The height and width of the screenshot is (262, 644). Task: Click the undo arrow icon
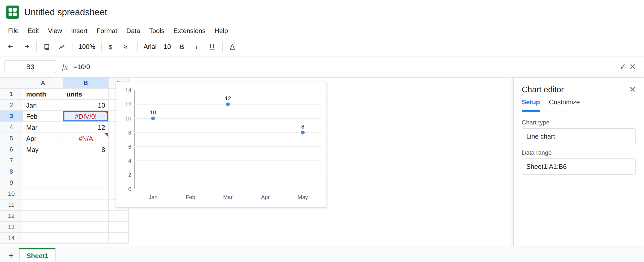(10, 47)
